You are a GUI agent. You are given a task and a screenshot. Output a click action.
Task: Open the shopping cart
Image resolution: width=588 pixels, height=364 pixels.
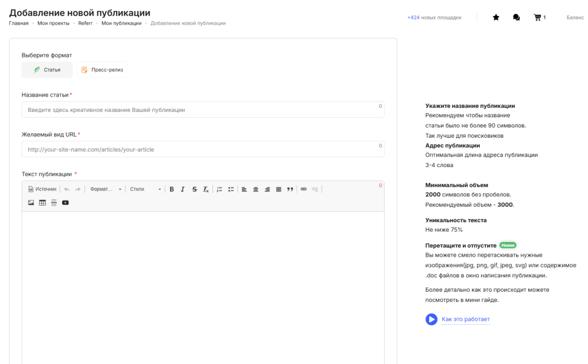point(537,18)
